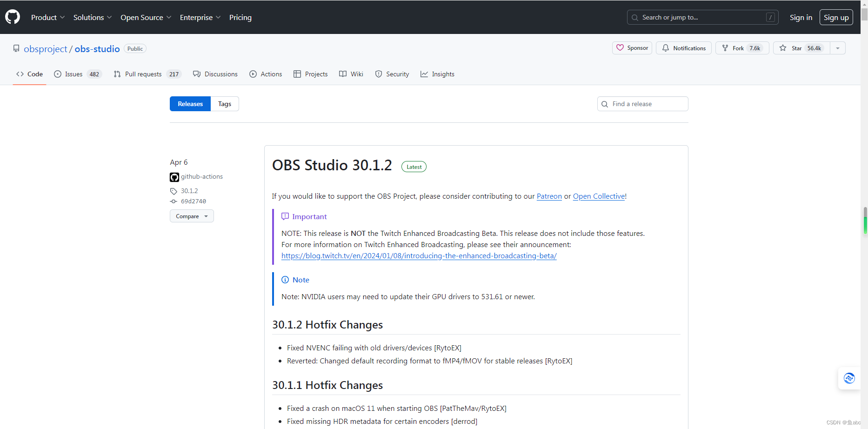Click the page vertical scrollbar
The image size is (868, 429).
pyautogui.click(x=864, y=214)
